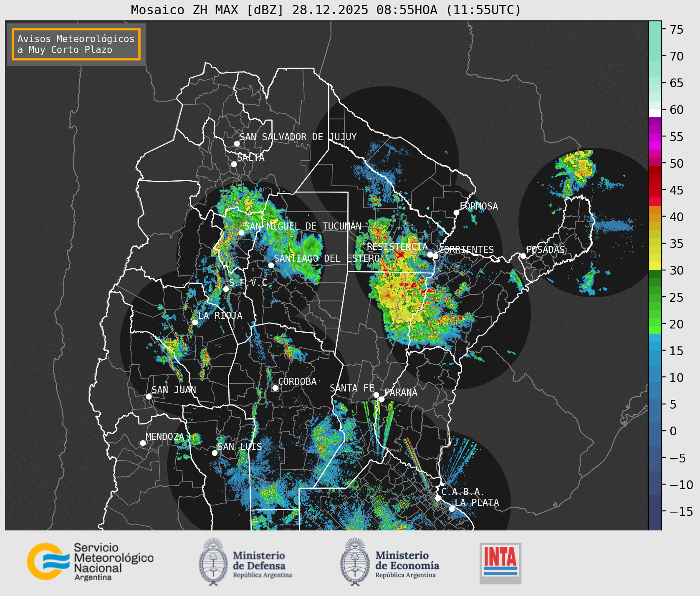Click the San Salvador de Jujuy city marker

(x=237, y=144)
